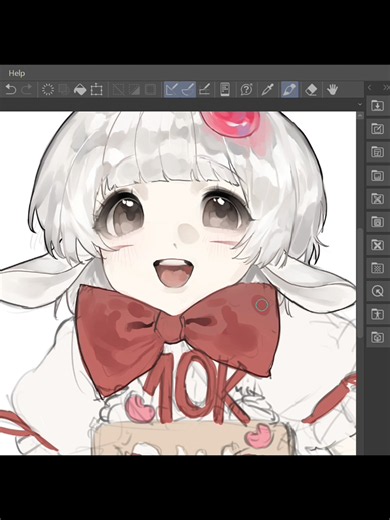Click the Deselect icon
The height and width of the screenshot is (520, 390).
pyautogui.click(x=117, y=89)
